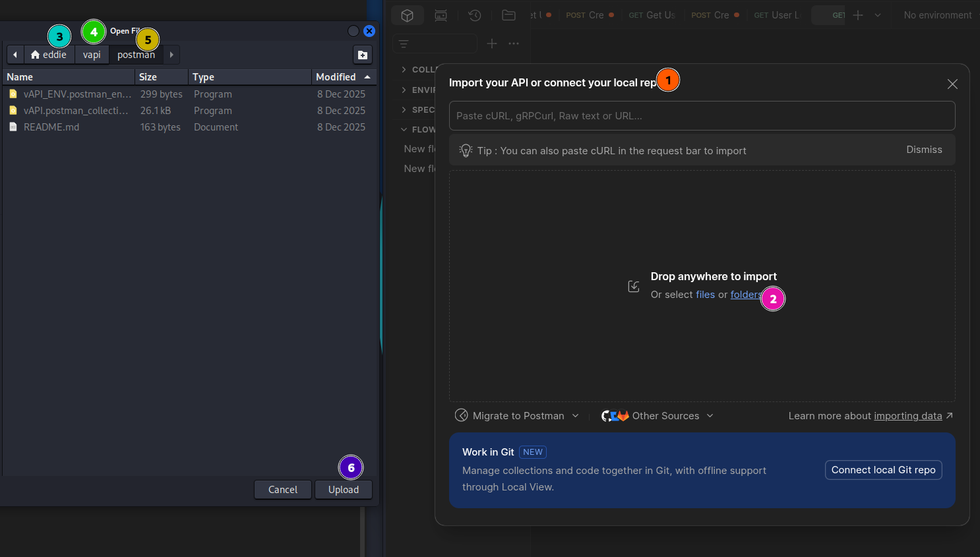Open the tab list chevron next to the plus
Image resolution: width=980 pixels, height=557 pixels.
click(878, 15)
